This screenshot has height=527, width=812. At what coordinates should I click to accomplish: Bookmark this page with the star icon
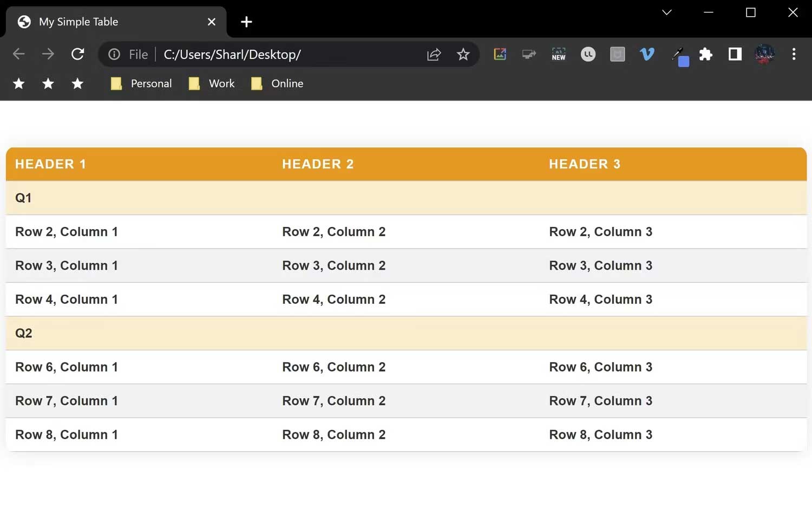(463, 54)
